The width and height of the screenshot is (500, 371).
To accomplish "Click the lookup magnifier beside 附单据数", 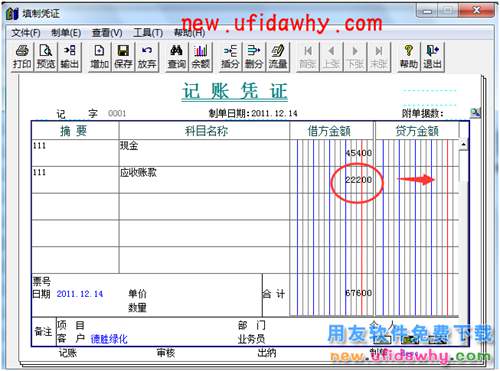I will 475,113.
